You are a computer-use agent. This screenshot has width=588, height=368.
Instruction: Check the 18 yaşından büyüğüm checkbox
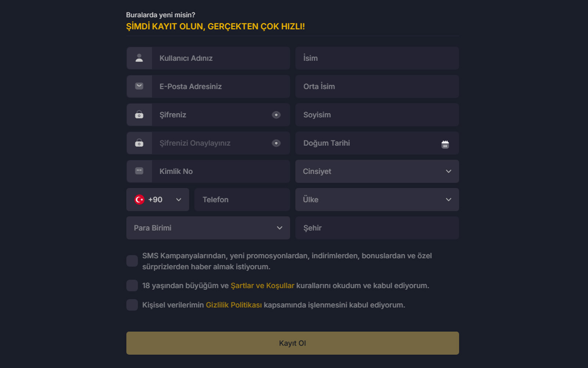132,286
